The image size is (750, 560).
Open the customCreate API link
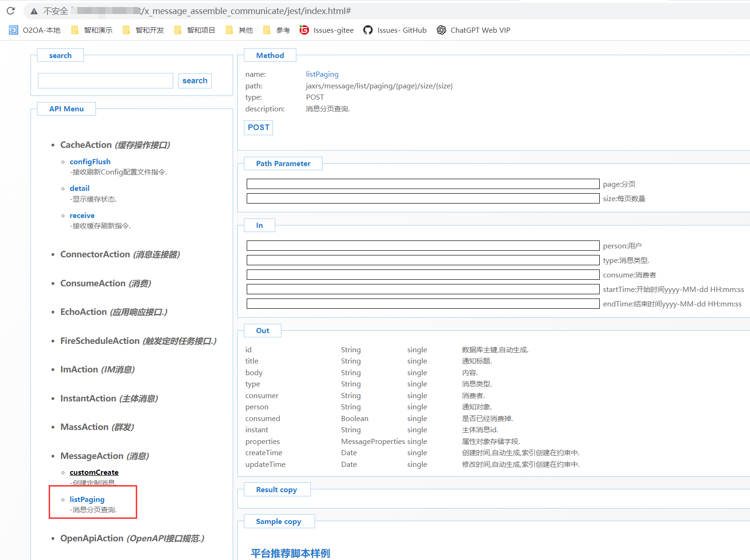point(94,473)
